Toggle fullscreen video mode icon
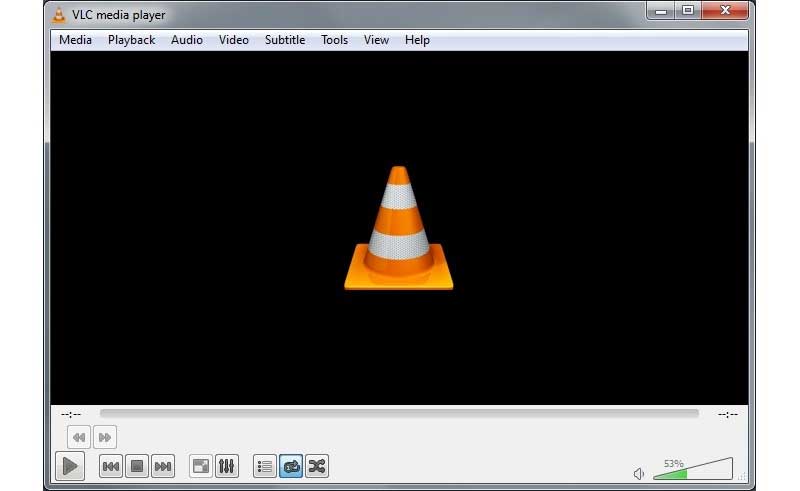 point(201,466)
